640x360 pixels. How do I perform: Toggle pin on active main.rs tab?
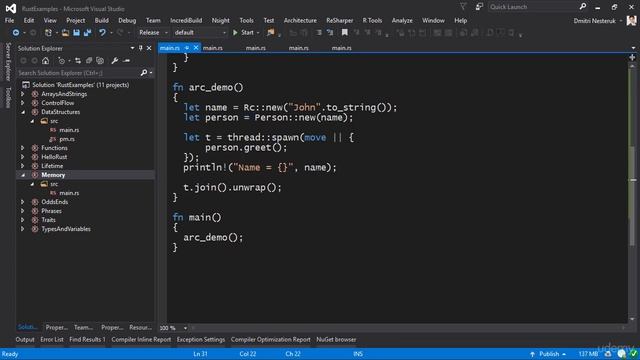coord(187,48)
